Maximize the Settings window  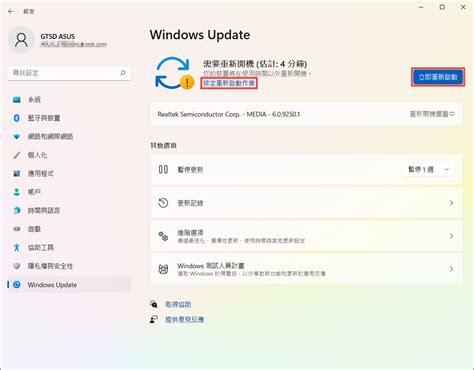pos(442,7)
